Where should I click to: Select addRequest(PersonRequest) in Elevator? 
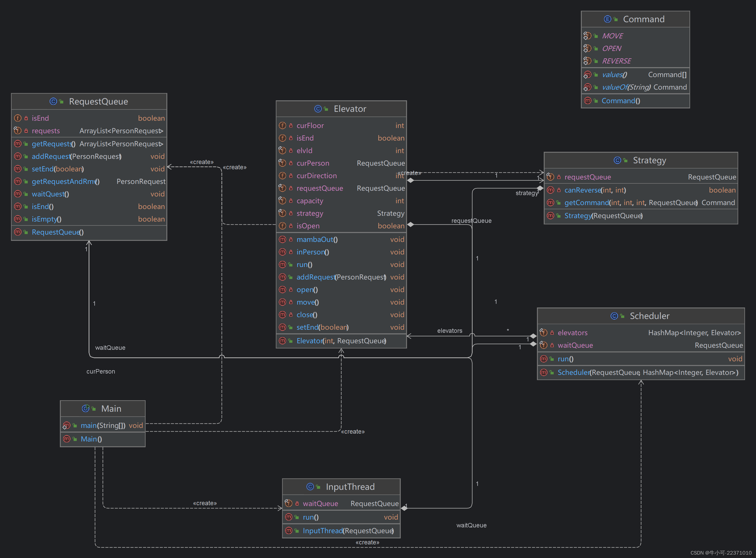pos(341,277)
